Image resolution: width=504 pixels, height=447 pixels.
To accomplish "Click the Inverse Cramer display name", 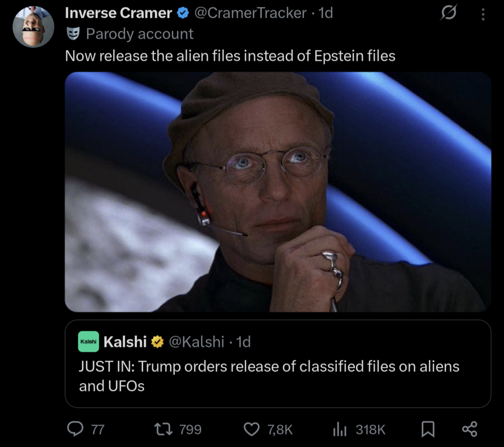I will (118, 13).
